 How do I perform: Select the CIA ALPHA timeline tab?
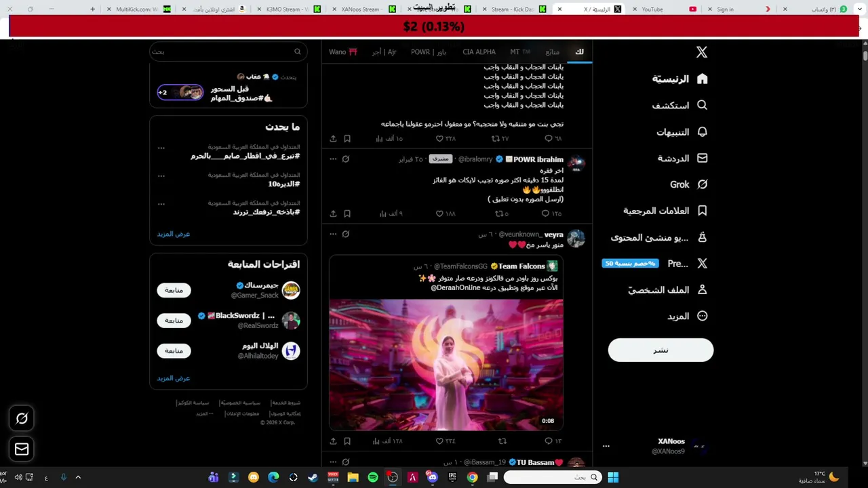pos(479,52)
